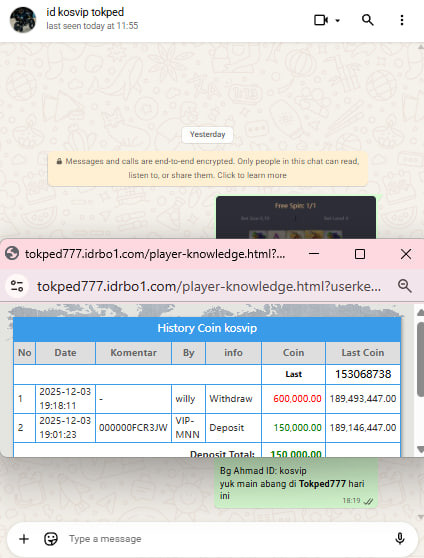Open the contact profile picture

point(23,20)
